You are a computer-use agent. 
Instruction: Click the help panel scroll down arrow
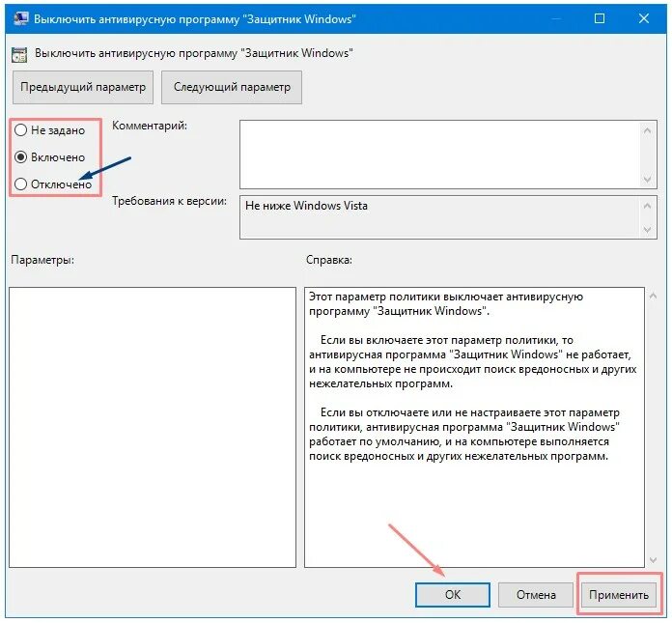click(x=653, y=560)
